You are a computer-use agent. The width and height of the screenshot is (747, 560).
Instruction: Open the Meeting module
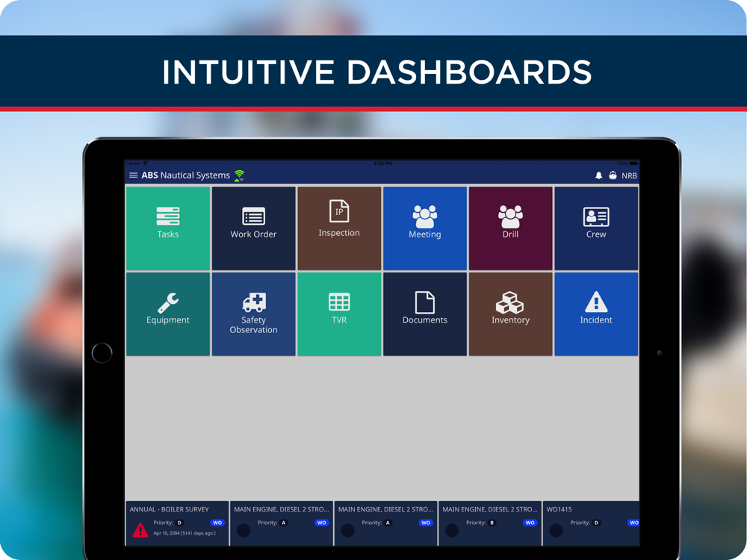[x=425, y=228]
